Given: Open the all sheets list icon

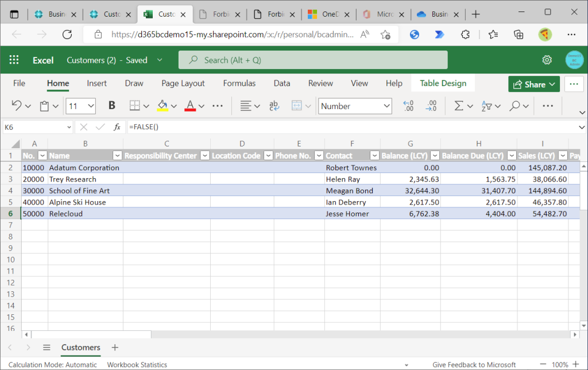Looking at the screenshot, I should tap(47, 348).
